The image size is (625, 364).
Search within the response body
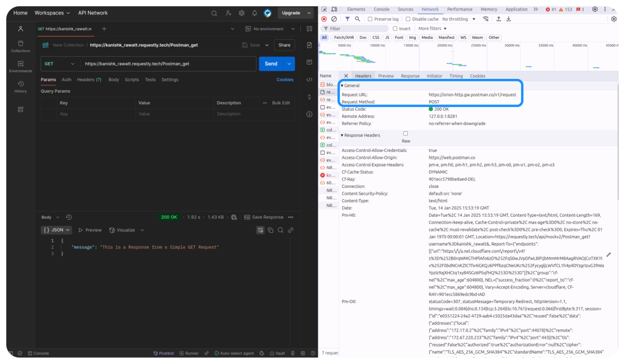[280, 230]
